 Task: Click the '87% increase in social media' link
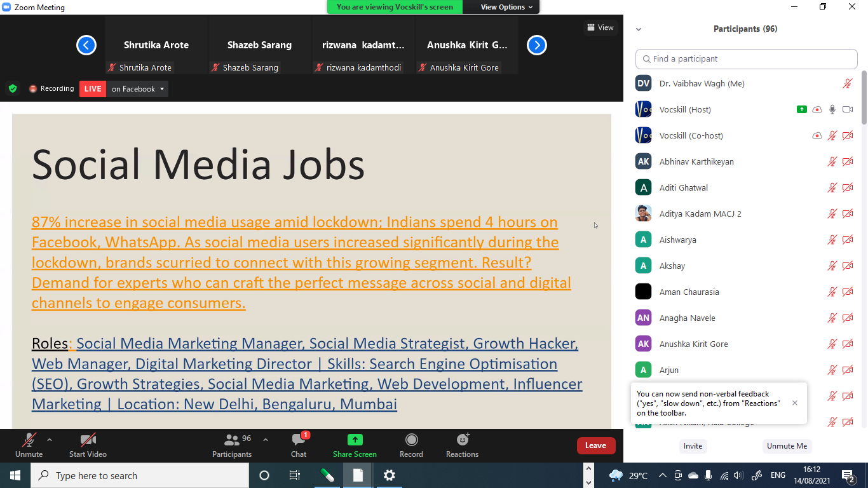(301, 262)
